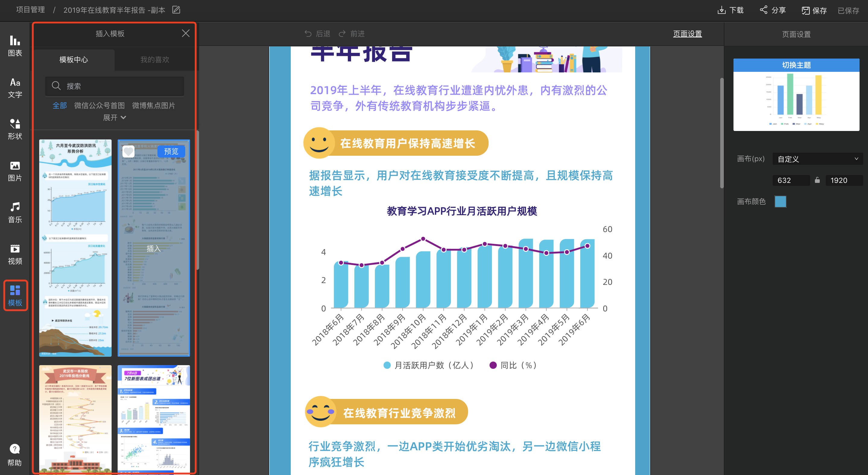Click the template list scrollbar

(198, 200)
